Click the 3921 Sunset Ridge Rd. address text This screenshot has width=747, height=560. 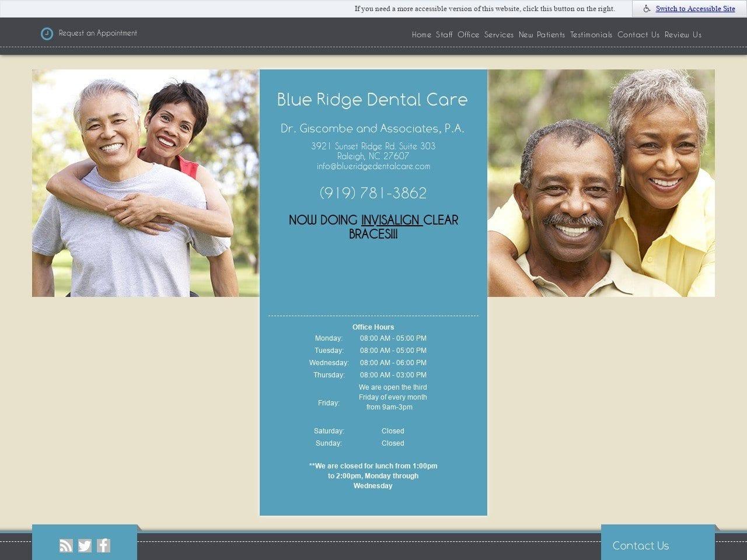[373, 146]
